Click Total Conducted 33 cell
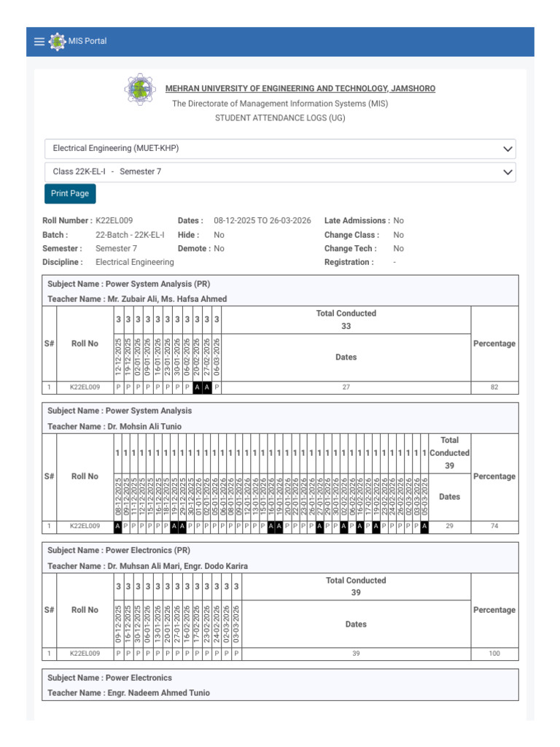560x747 pixels. click(x=346, y=320)
